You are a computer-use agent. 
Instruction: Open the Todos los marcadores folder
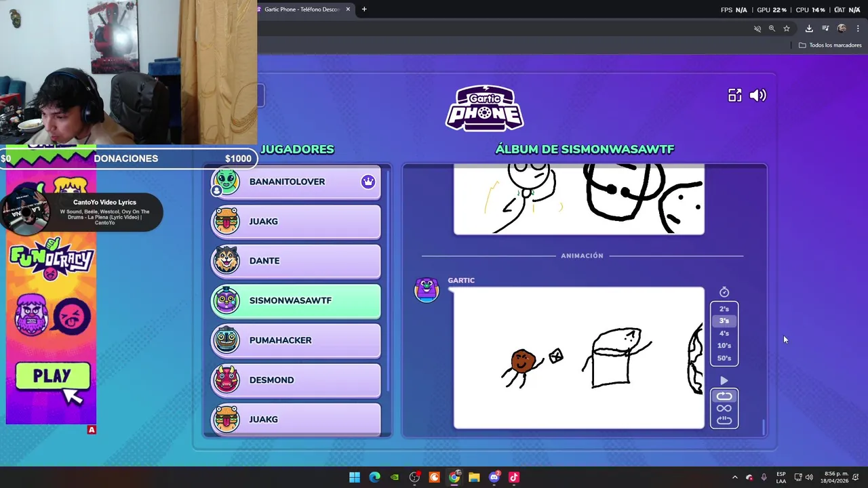[830, 45]
